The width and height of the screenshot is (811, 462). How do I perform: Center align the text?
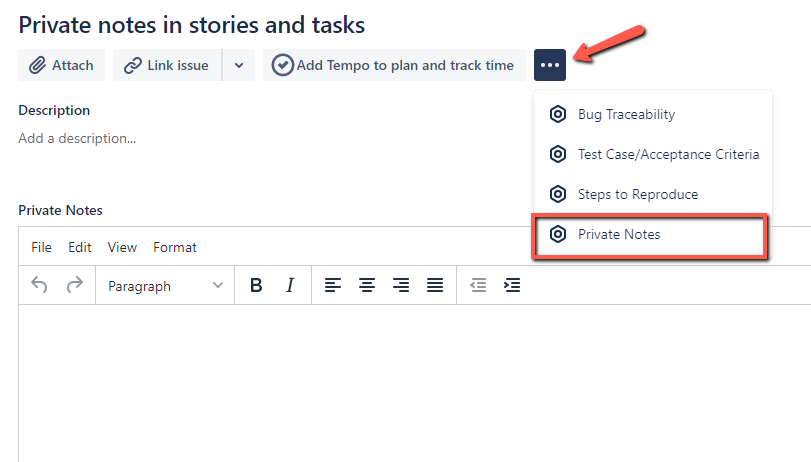coord(367,286)
